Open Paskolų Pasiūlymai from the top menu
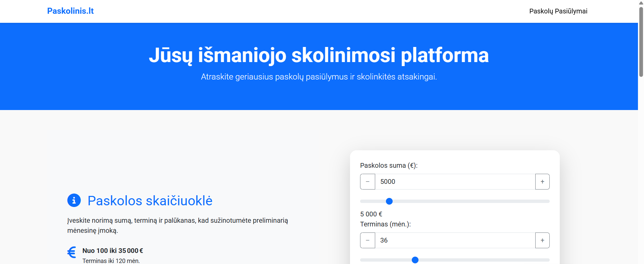The image size is (644, 264). [x=558, y=11]
